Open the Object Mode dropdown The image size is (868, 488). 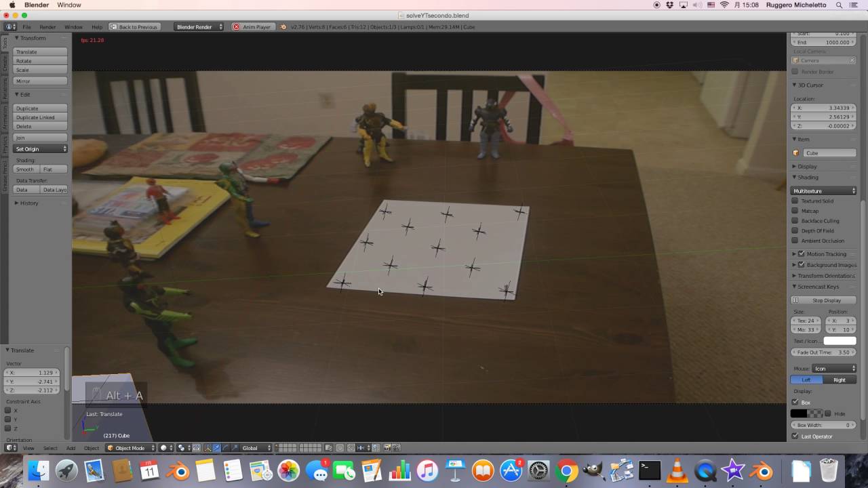(130, 448)
